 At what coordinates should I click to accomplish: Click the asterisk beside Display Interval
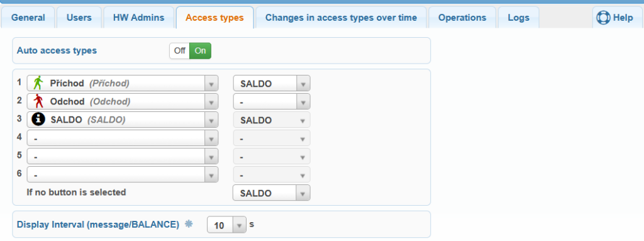[x=189, y=224]
